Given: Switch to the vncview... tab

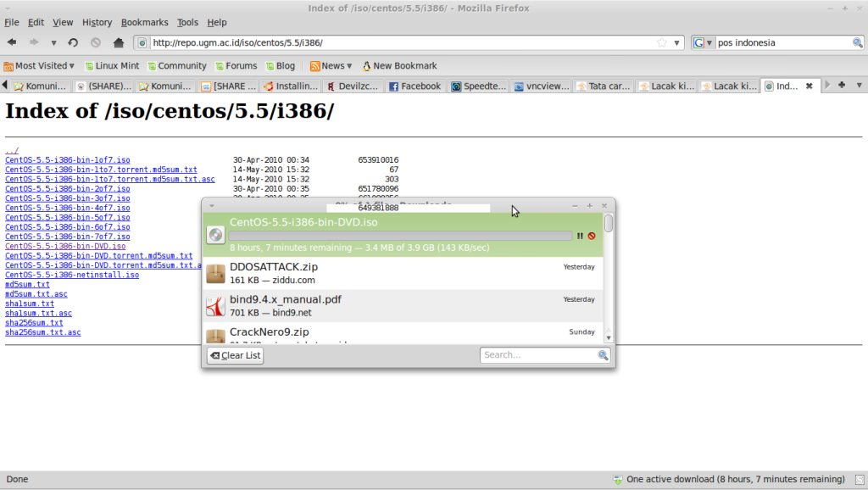Looking at the screenshot, I should pos(542,86).
